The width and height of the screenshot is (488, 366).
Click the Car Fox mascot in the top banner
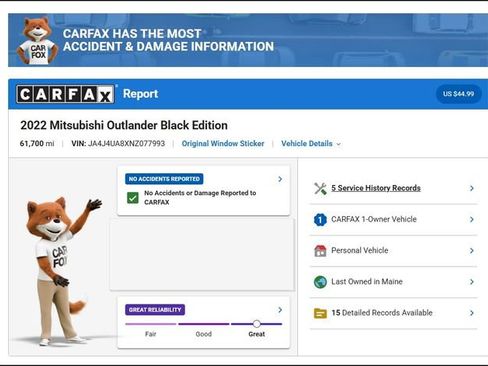[x=37, y=41]
